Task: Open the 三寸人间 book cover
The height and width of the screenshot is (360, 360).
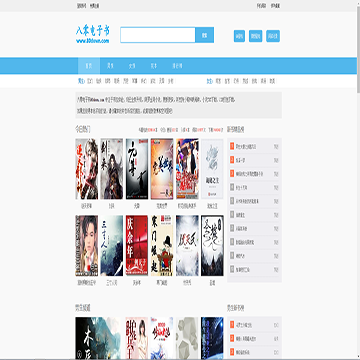Action: click(x=112, y=245)
